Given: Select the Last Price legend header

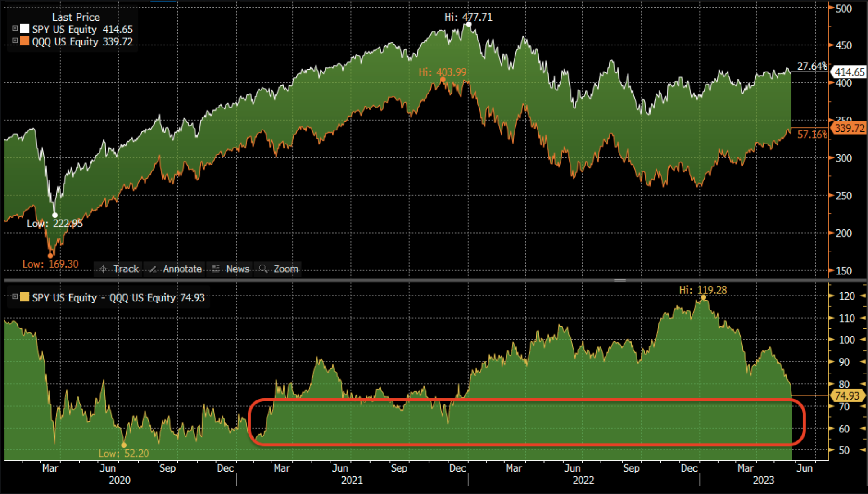Looking at the screenshot, I should (76, 17).
